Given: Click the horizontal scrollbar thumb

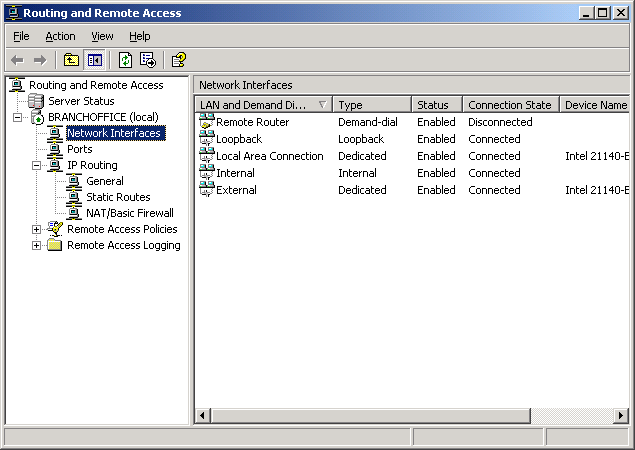Looking at the screenshot, I should coord(371,415).
